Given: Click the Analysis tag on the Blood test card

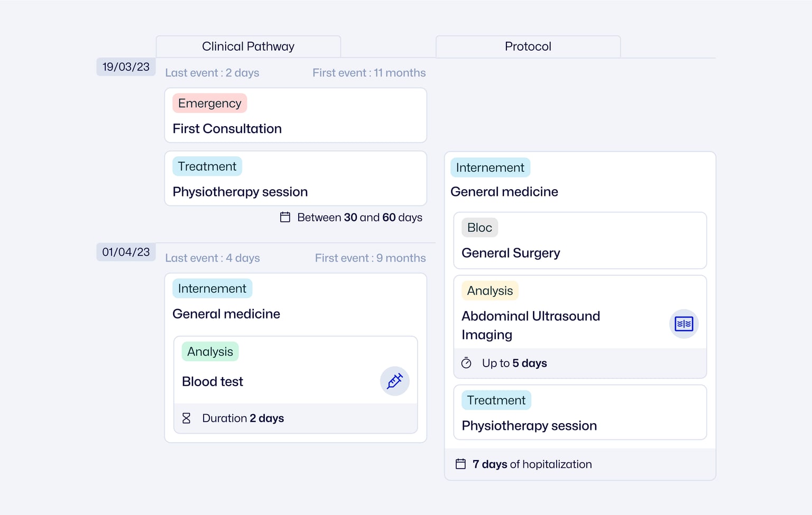Looking at the screenshot, I should [x=209, y=351].
